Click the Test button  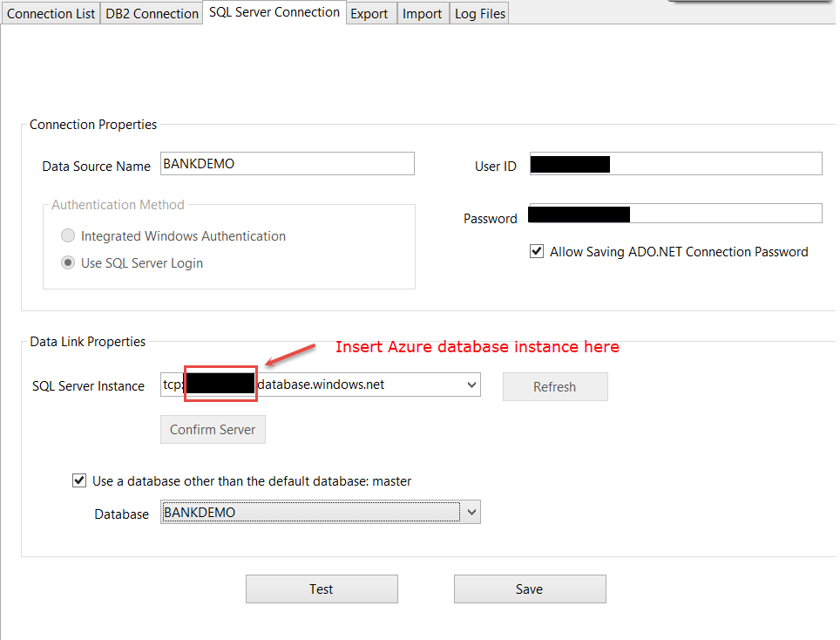point(322,589)
